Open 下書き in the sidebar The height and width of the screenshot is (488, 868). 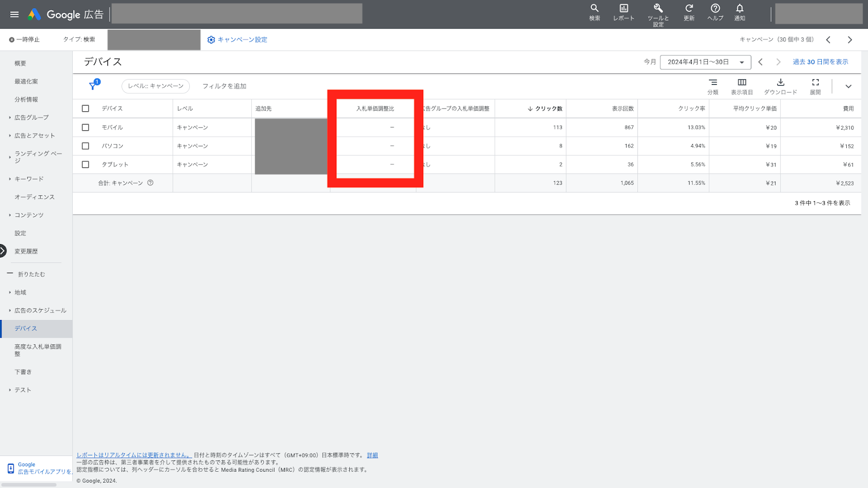pyautogui.click(x=23, y=372)
